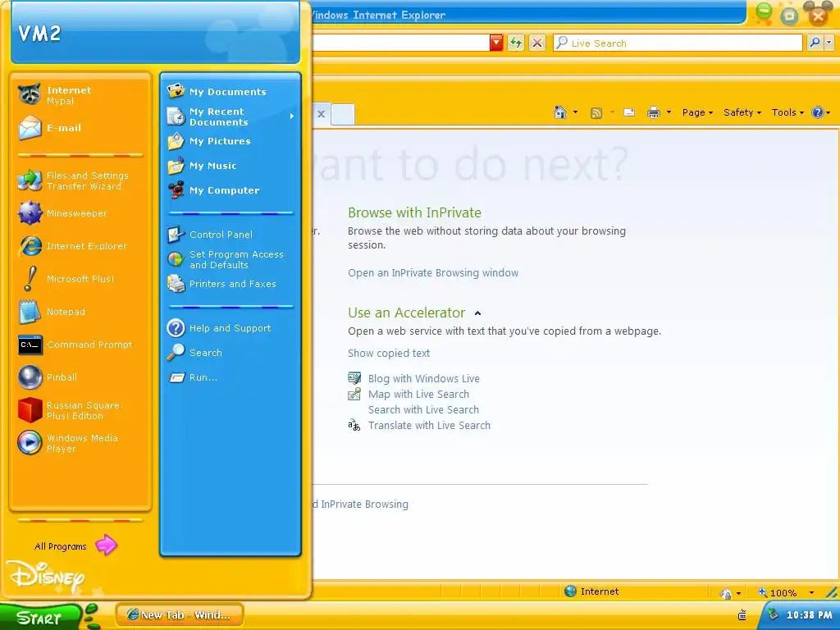
Task: Open the Run... dialog icon
Action: (177, 377)
